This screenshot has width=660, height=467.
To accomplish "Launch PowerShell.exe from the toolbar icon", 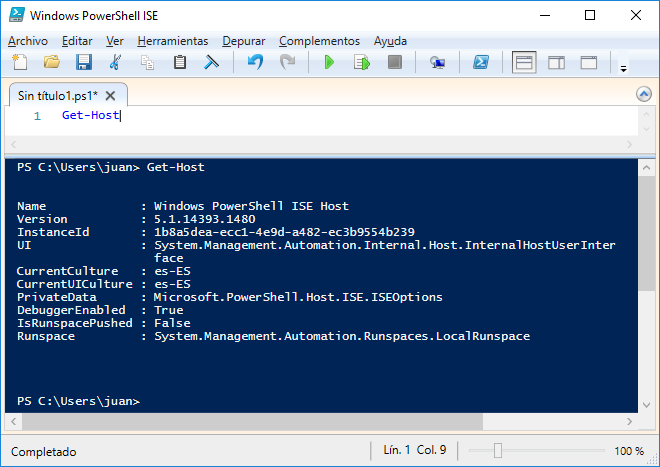I will (481, 62).
